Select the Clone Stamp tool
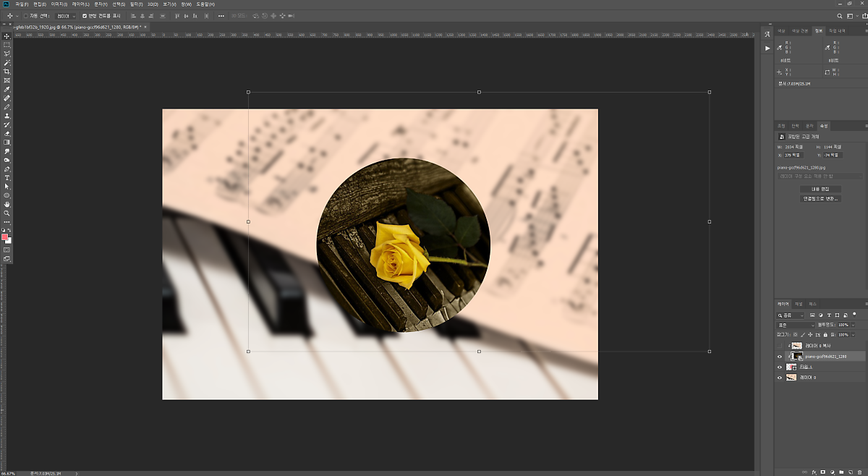This screenshot has height=476, width=868. pos(7,116)
